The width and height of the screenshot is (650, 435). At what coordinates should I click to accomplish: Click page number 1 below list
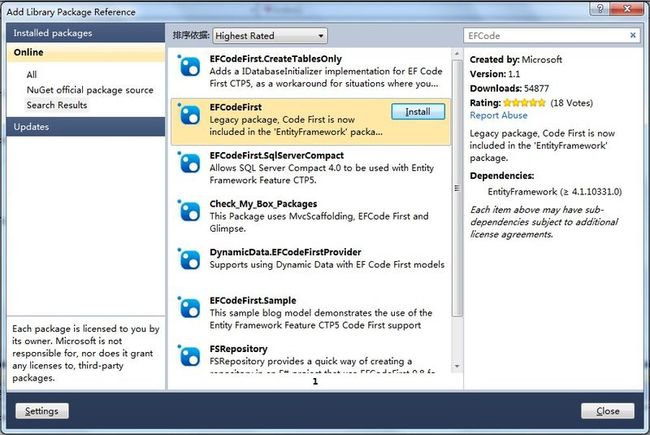point(315,382)
